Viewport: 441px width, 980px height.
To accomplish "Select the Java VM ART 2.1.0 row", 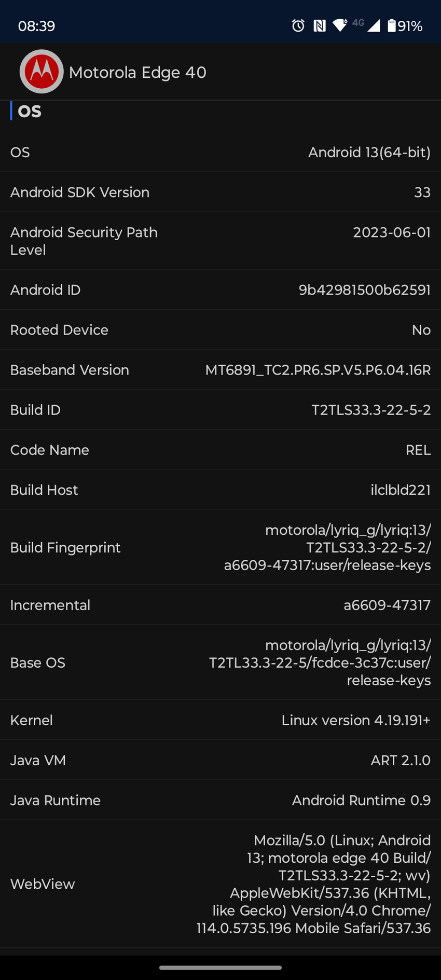I will tap(220, 760).
